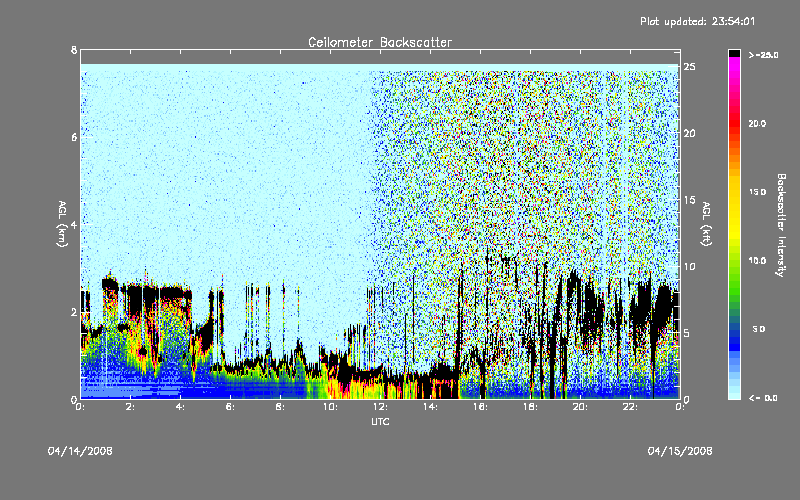
Task: Click the 2 tick on km axis
Action: coord(74,312)
